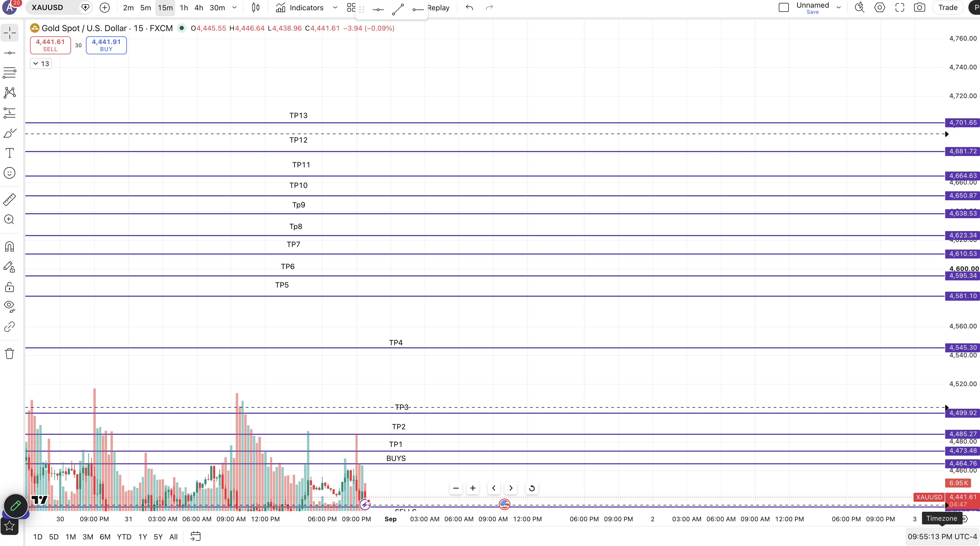Select the 15m timeframe
Screen dimensions: 980x546
[165, 8]
